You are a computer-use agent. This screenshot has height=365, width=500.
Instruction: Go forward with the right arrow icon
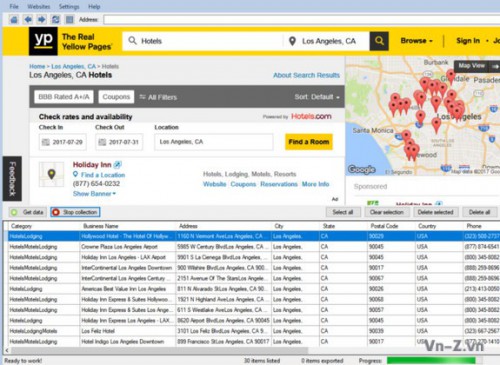tap(42, 20)
